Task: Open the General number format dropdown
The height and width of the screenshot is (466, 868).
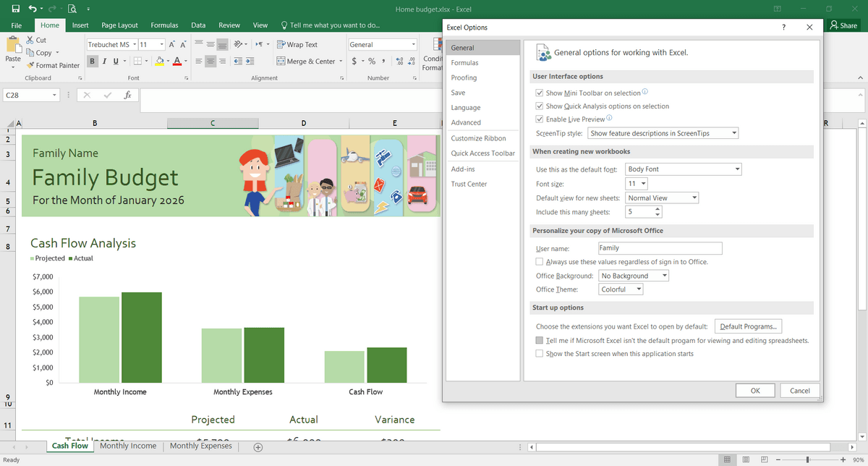Action: coord(413,45)
